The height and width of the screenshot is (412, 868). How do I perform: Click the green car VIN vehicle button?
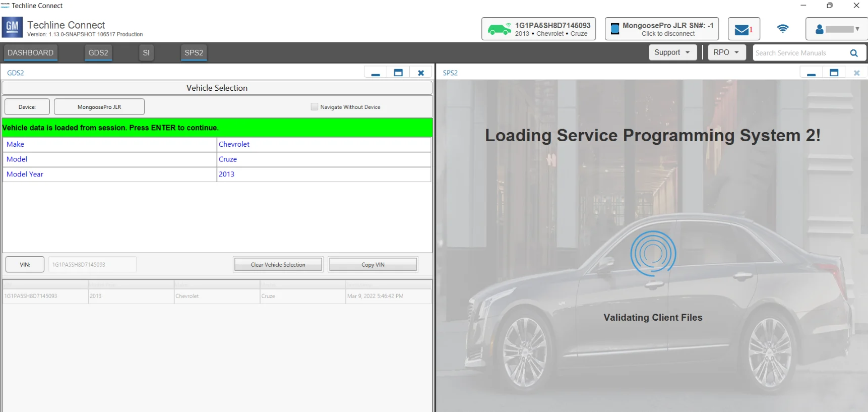coord(538,29)
